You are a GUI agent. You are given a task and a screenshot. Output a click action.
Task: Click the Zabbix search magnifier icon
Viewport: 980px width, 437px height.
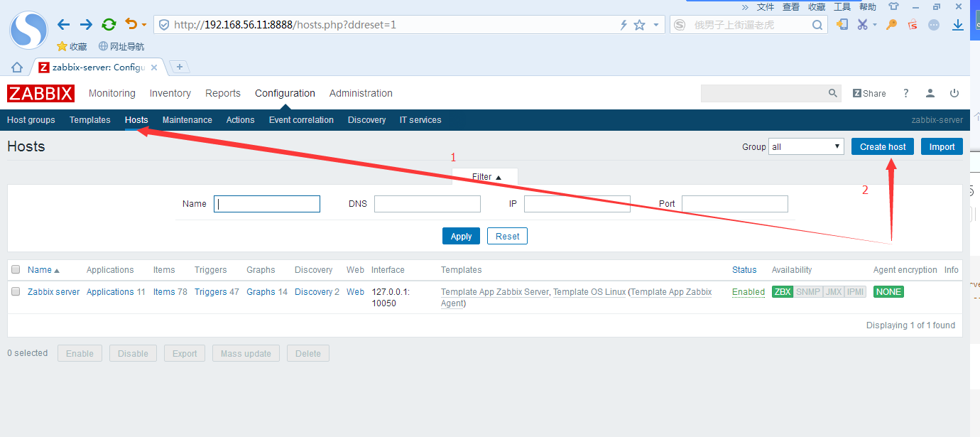click(833, 93)
